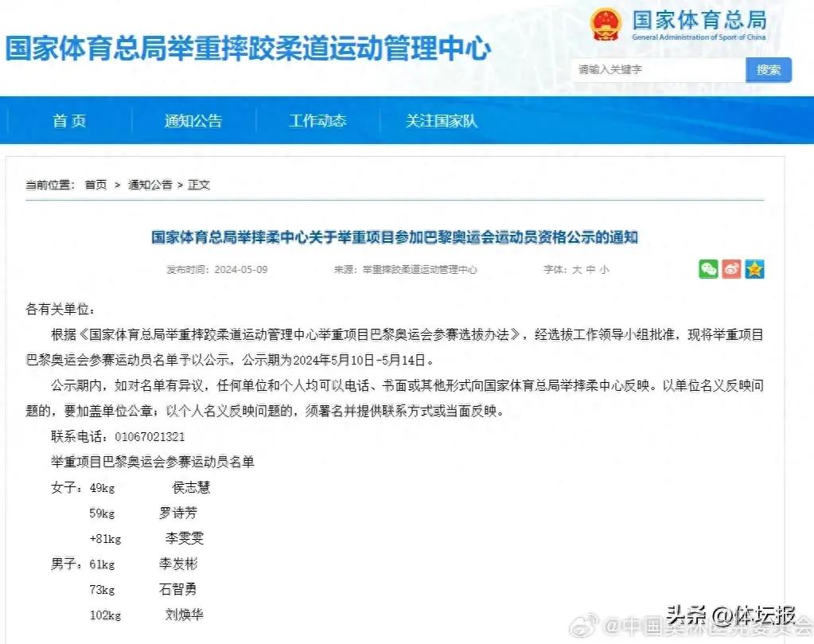The width and height of the screenshot is (814, 644).
Task: Select the 关注国家队 nav item
Action: point(442,121)
